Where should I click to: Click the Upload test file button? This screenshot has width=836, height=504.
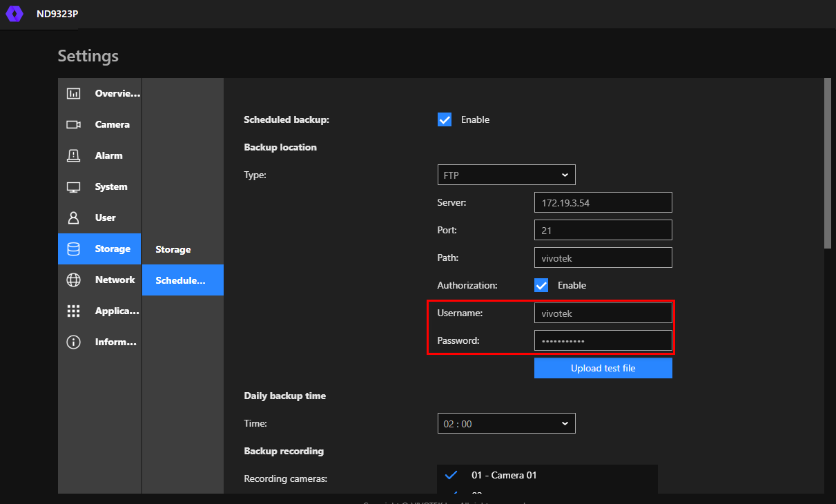tap(603, 368)
